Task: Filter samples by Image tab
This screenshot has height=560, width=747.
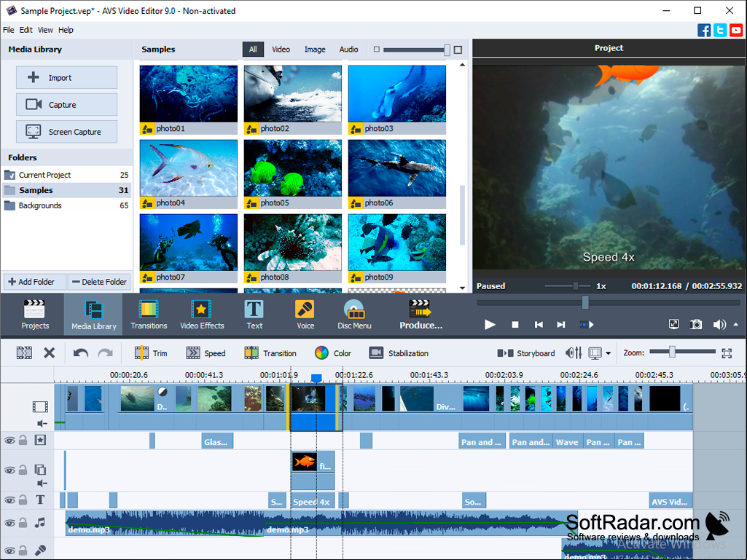Action: click(x=315, y=50)
